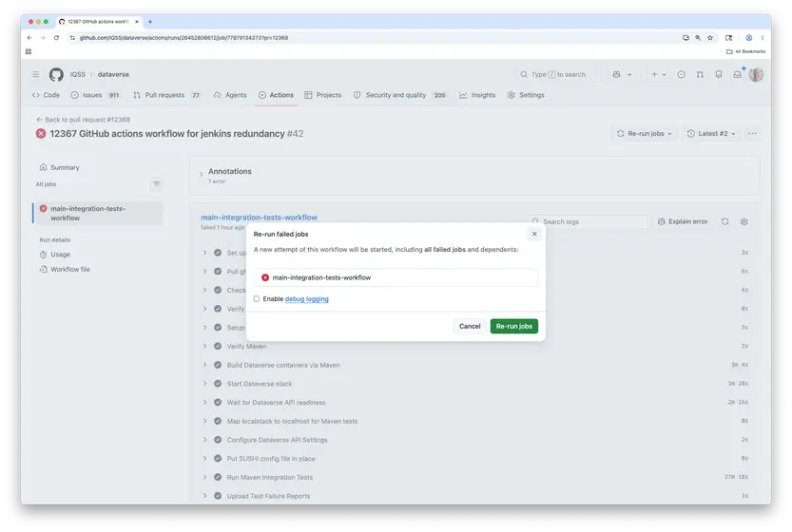This screenshot has width=792, height=532.
Task: Click the Type / to search box
Action: pyautogui.click(x=559, y=75)
